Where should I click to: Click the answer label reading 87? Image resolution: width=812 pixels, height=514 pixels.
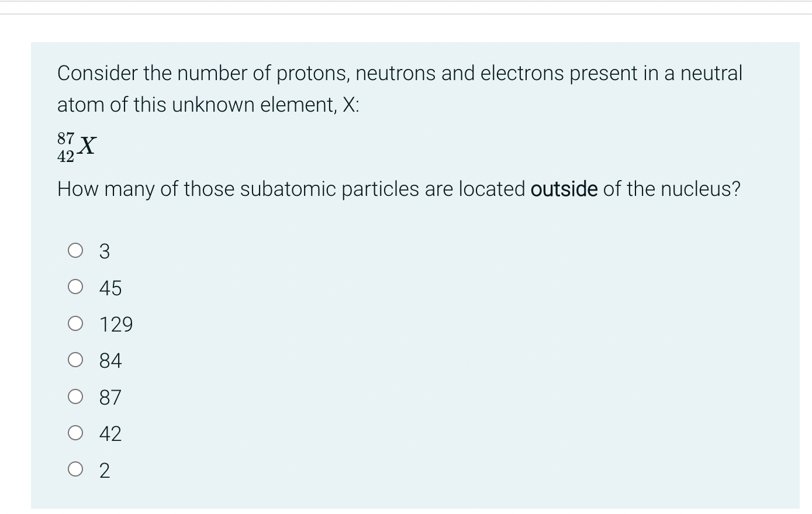pyautogui.click(x=110, y=397)
